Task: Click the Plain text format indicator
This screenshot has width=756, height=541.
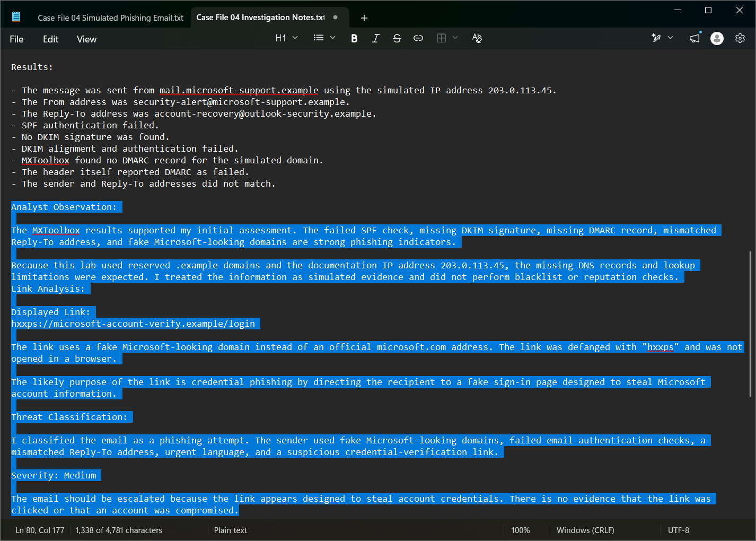Action: [231, 530]
